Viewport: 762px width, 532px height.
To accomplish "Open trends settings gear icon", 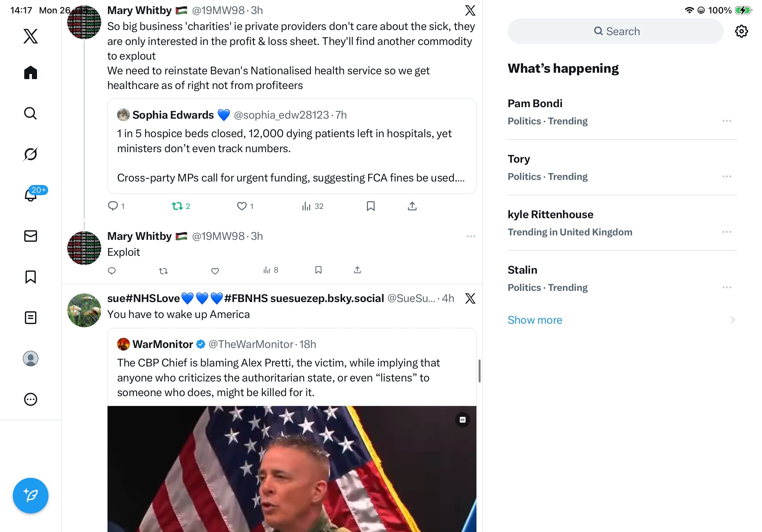I will tap(741, 31).
